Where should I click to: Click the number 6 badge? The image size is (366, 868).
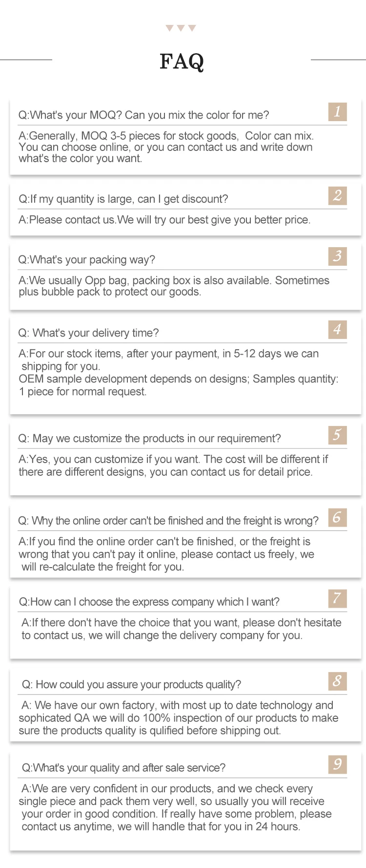coord(337,517)
